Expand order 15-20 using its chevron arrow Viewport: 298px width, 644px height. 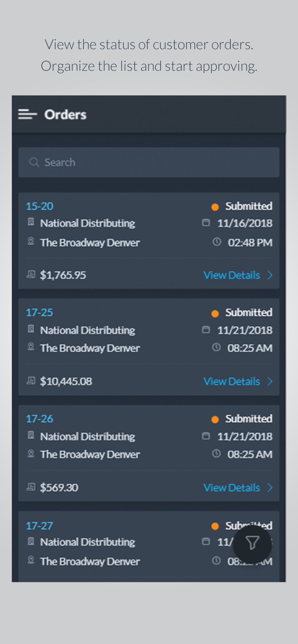click(x=270, y=275)
